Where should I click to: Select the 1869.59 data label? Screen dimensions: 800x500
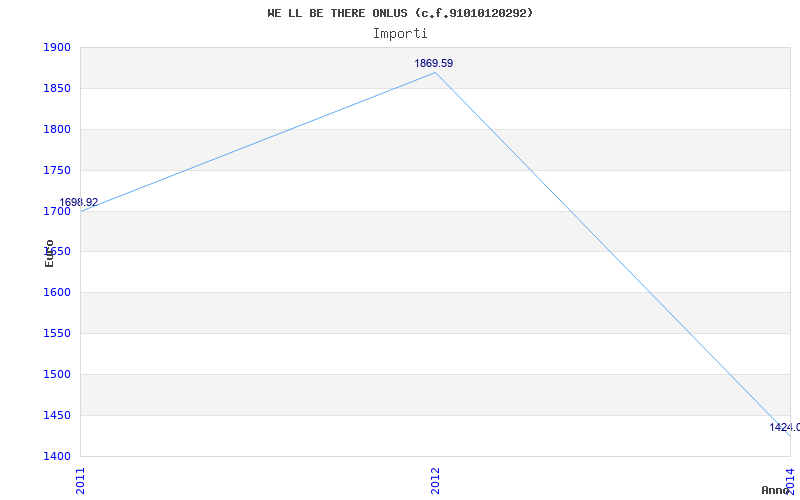coord(434,63)
